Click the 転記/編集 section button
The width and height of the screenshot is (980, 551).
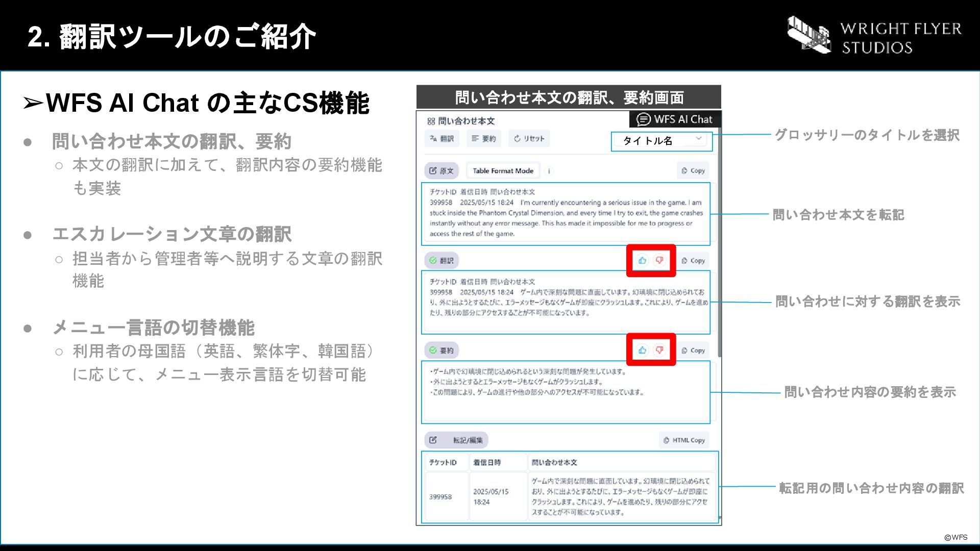pos(456,440)
